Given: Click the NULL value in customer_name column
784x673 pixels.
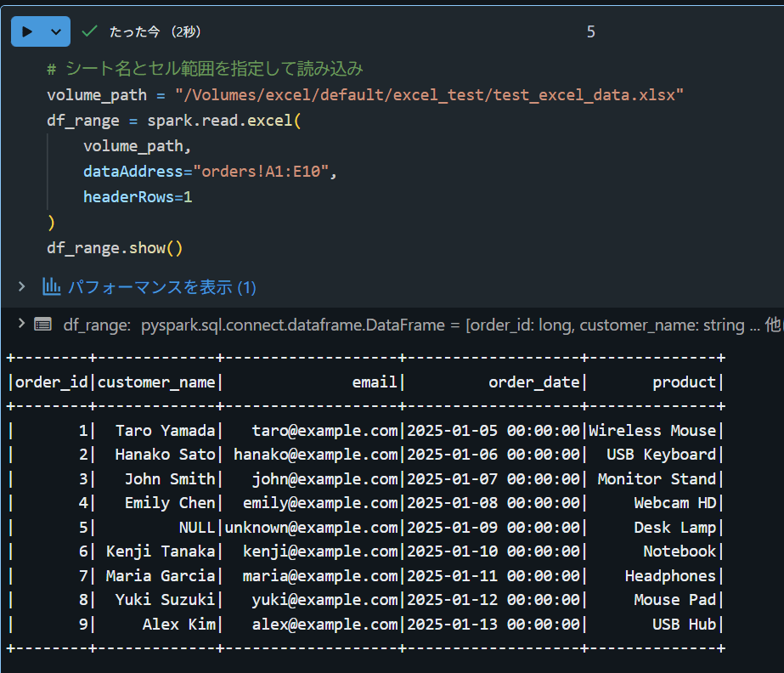Looking at the screenshot, I should pos(197,528).
